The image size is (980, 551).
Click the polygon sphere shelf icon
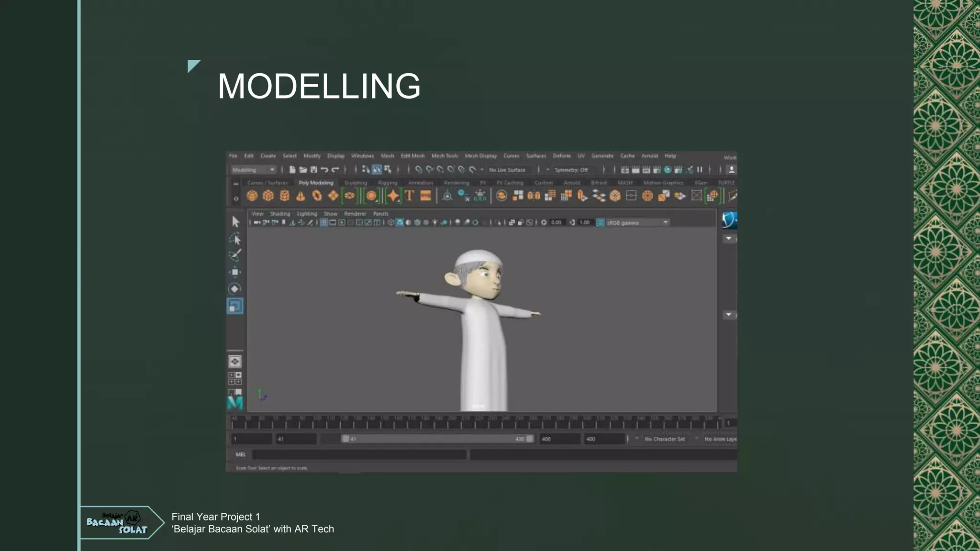(x=252, y=196)
